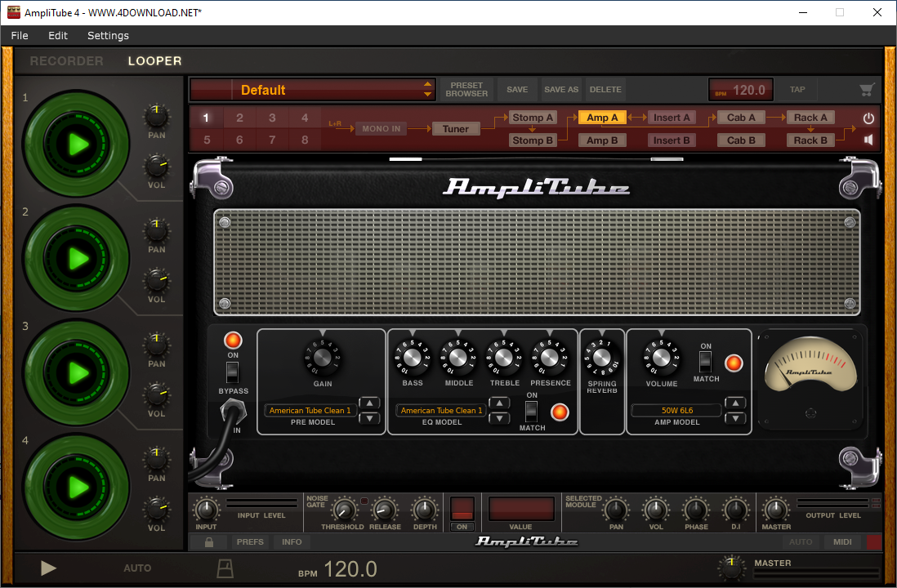897x588 pixels.
Task: Select previous EQ MODEL with up arrow
Action: point(499,403)
